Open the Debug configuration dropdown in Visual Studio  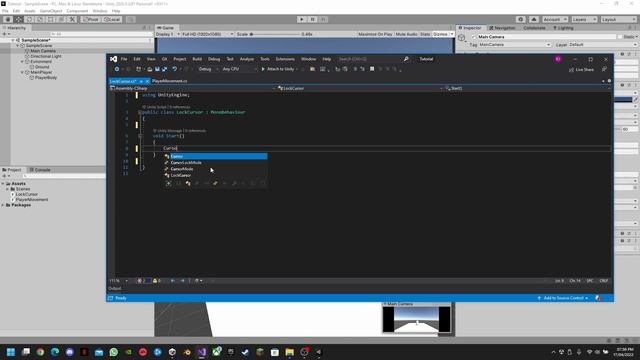pyautogui.click(x=208, y=69)
